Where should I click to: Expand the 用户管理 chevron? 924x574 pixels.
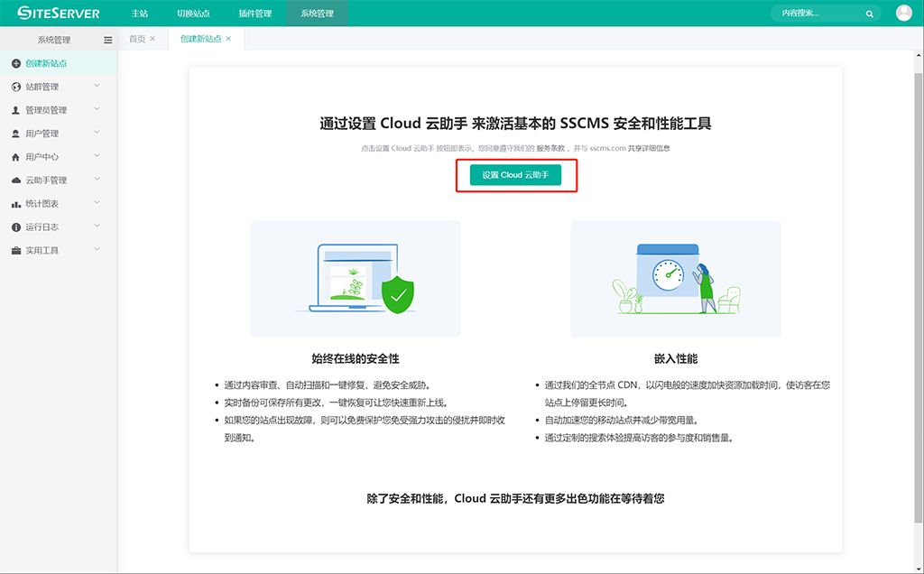pyautogui.click(x=97, y=133)
